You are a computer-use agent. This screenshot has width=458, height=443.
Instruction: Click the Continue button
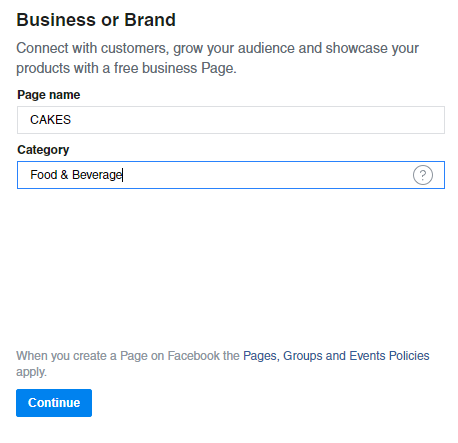pyautogui.click(x=54, y=403)
